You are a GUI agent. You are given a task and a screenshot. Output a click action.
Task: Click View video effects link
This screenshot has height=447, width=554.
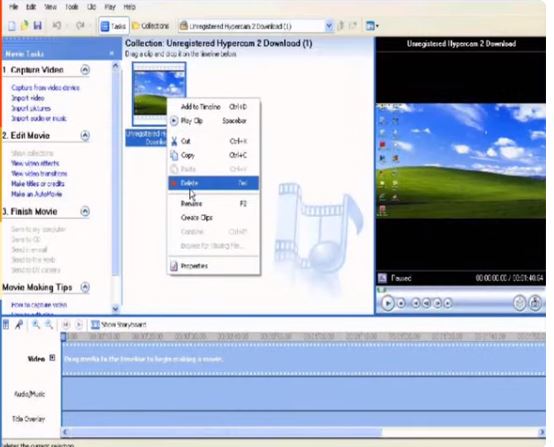(x=35, y=163)
